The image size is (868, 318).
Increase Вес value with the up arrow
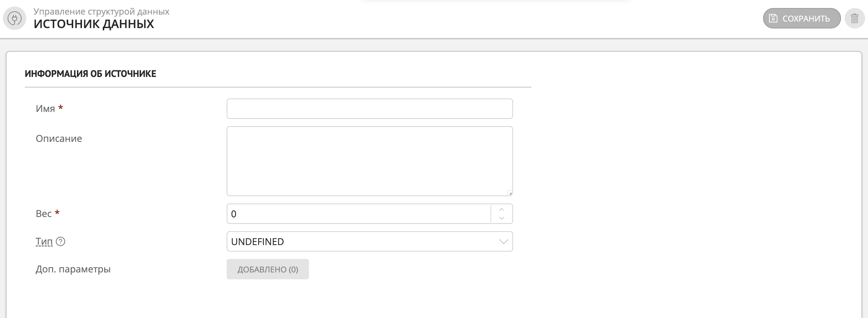pyautogui.click(x=502, y=209)
